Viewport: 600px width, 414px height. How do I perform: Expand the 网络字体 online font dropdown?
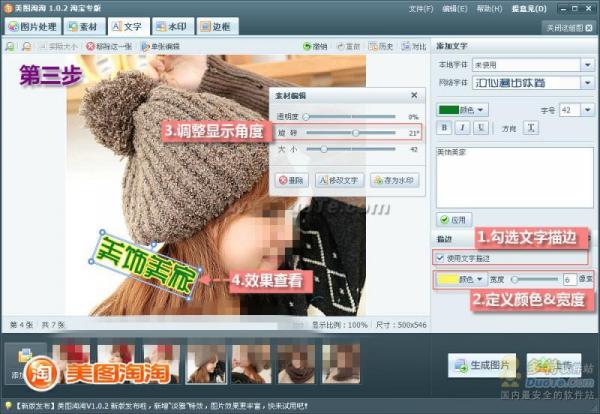point(587,82)
